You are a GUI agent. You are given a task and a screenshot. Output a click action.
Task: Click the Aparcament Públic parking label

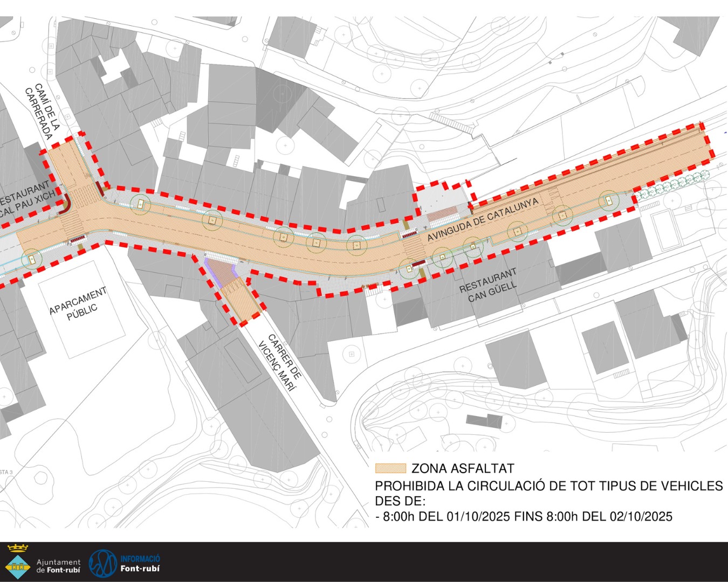(x=79, y=304)
